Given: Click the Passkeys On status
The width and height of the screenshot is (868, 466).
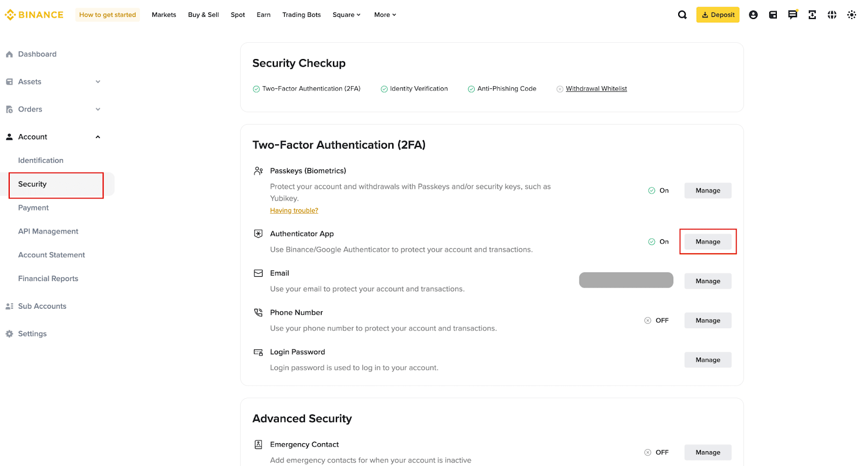Looking at the screenshot, I should [659, 191].
